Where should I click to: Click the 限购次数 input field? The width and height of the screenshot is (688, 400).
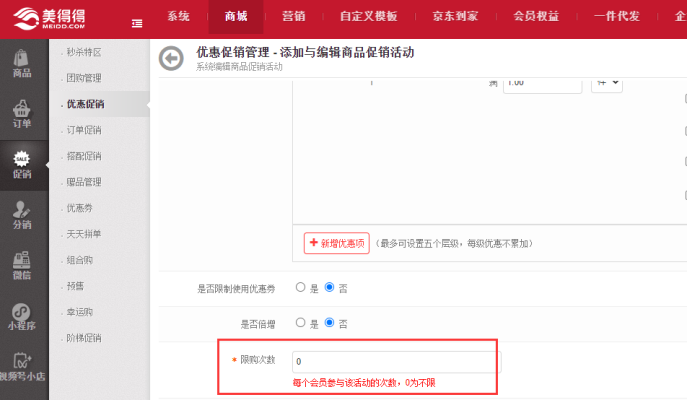pyautogui.click(x=397, y=362)
